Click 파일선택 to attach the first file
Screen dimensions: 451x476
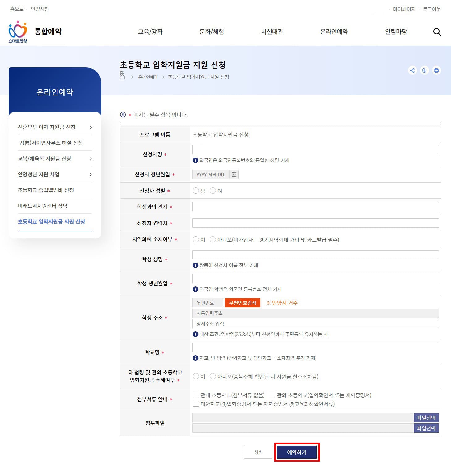coord(426,418)
